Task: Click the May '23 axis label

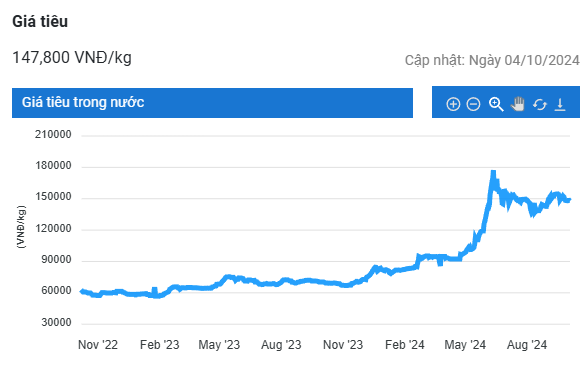Action: [219, 345]
